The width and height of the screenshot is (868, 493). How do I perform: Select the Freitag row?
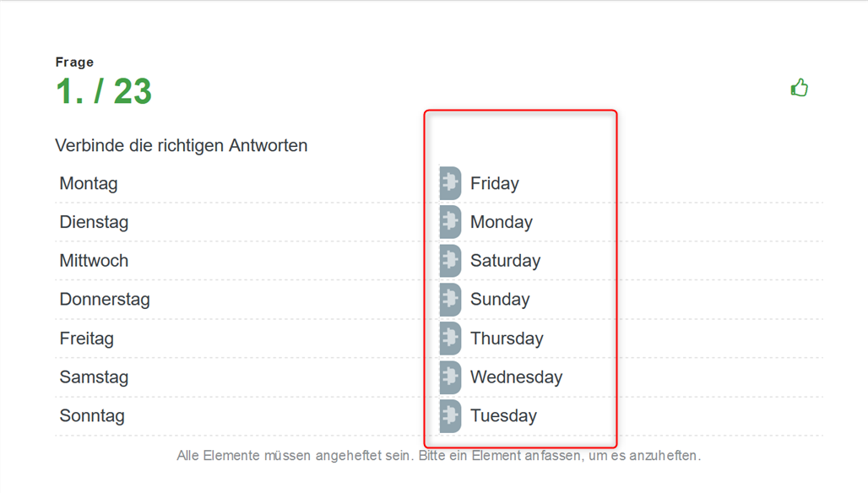click(238, 338)
